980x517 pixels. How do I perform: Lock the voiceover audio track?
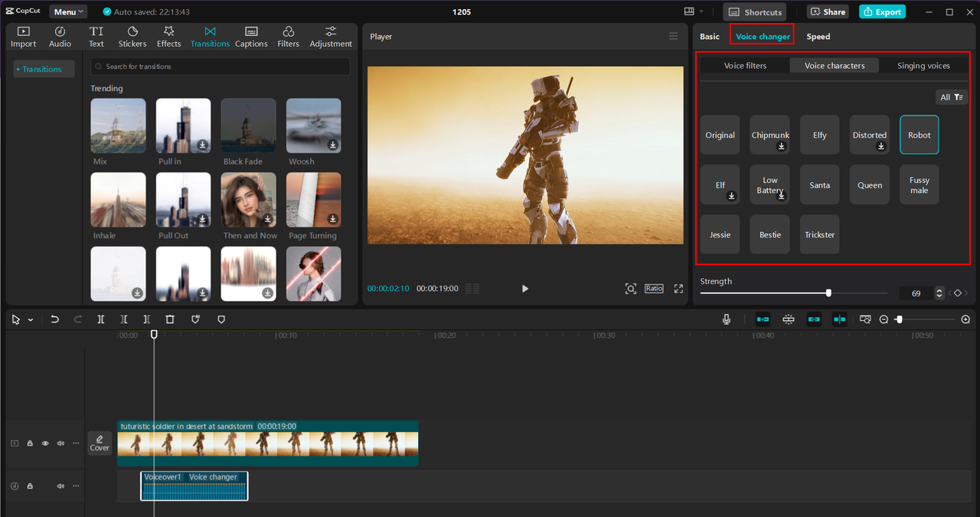(x=30, y=486)
